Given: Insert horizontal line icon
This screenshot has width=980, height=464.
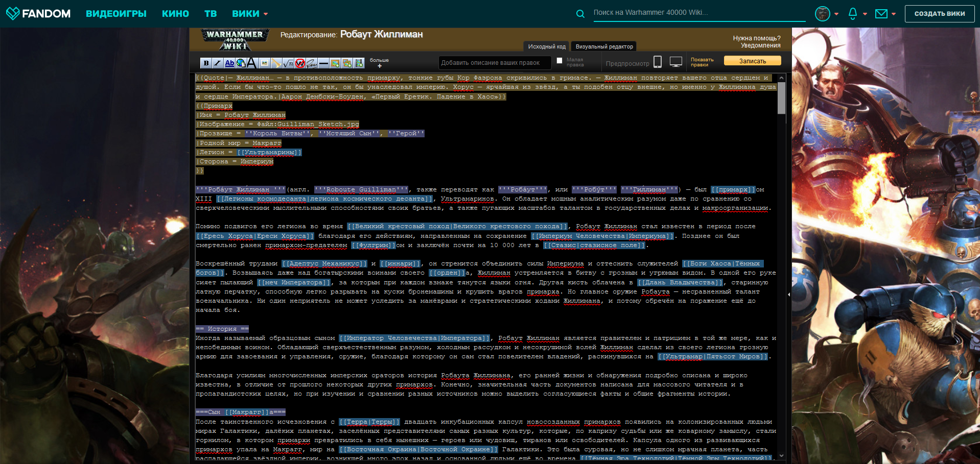Looking at the screenshot, I should (323, 63).
